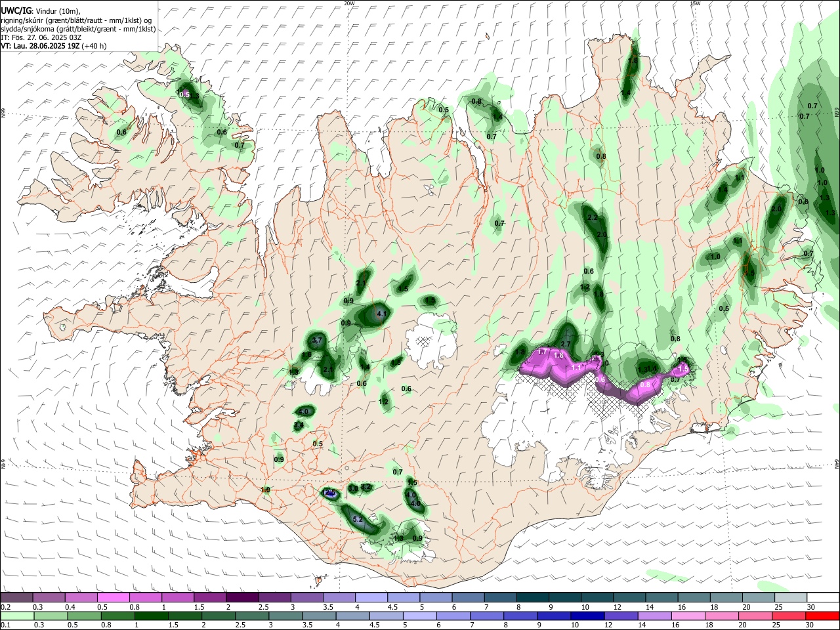Click the light pink 16 swatch in rain legend
This screenshot has width=840, height=630.
pos(686,616)
